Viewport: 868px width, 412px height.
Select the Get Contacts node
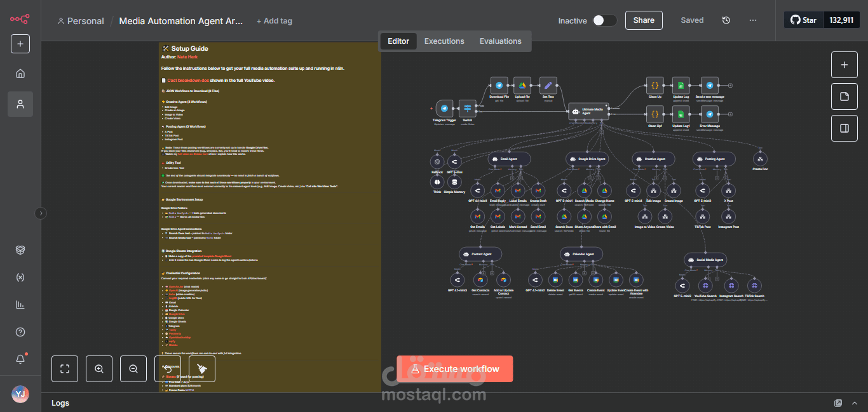click(x=480, y=279)
